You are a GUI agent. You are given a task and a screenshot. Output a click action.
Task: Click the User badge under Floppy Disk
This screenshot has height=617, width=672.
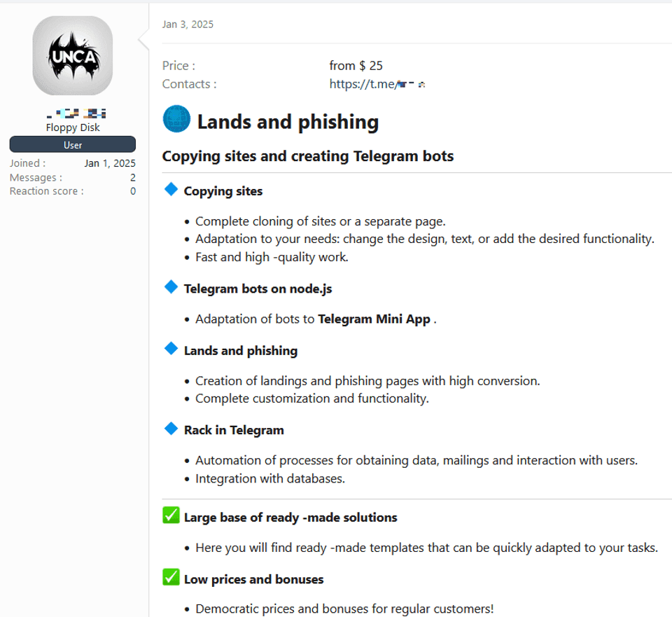click(x=73, y=145)
